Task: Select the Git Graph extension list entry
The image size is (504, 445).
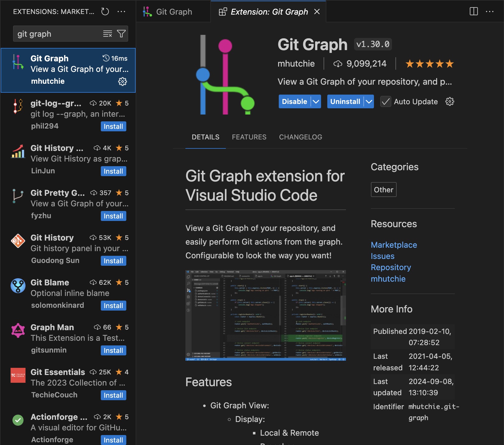Action: tap(68, 70)
